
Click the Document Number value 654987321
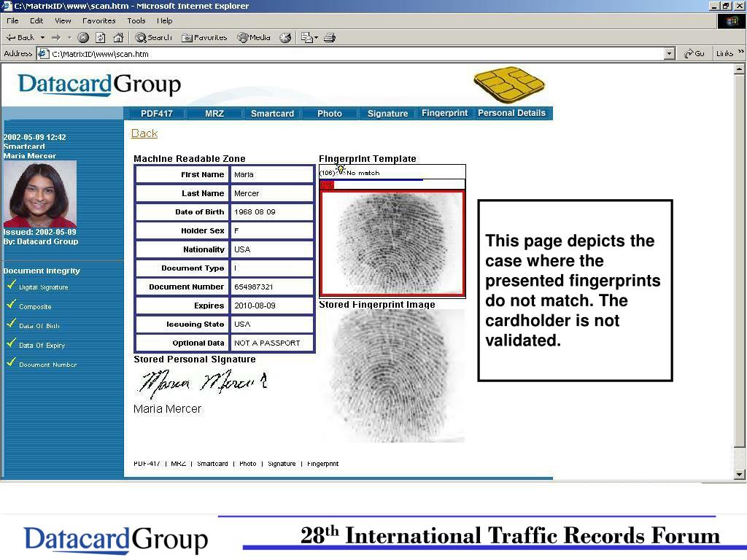[253, 287]
